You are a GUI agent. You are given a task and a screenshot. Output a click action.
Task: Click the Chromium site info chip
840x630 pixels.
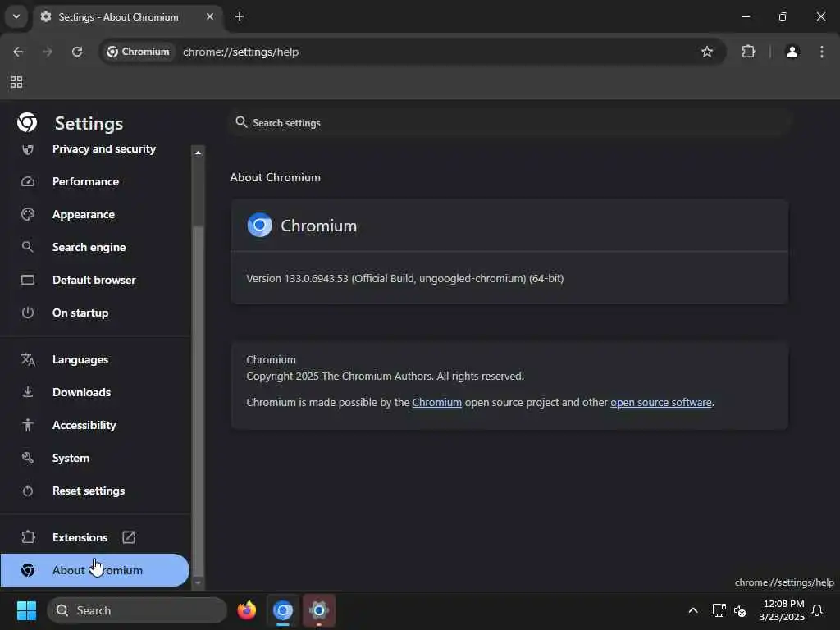138,52
